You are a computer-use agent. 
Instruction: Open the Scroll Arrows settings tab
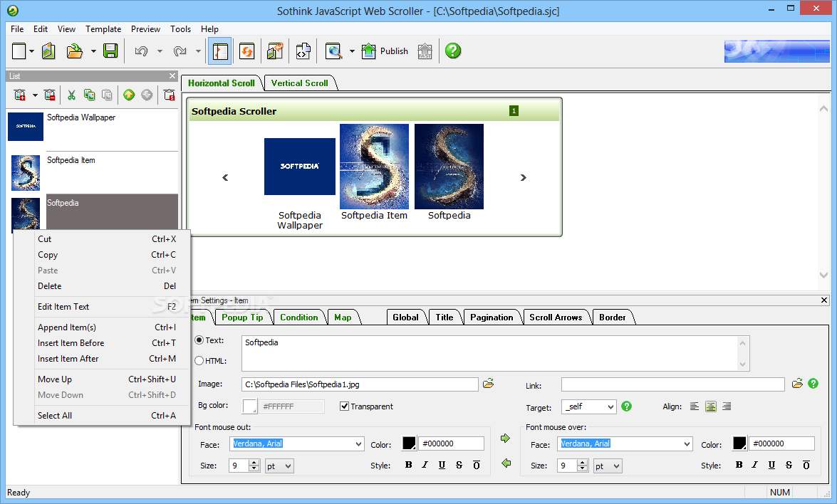pos(556,317)
